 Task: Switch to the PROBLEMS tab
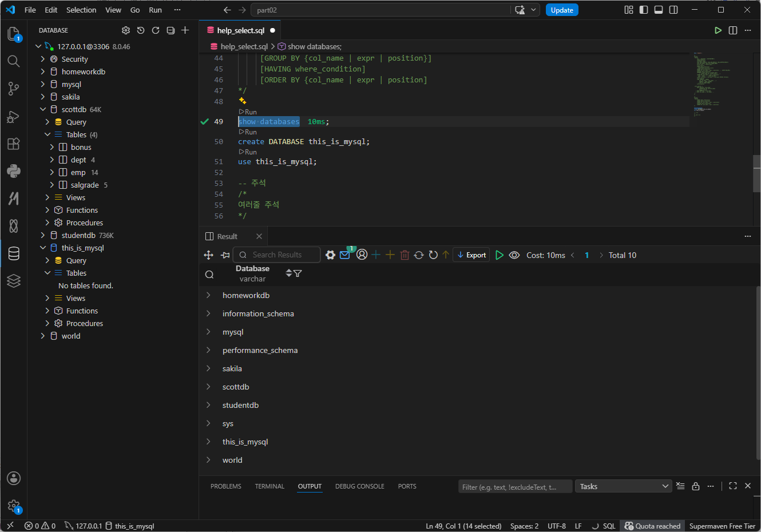click(226, 486)
